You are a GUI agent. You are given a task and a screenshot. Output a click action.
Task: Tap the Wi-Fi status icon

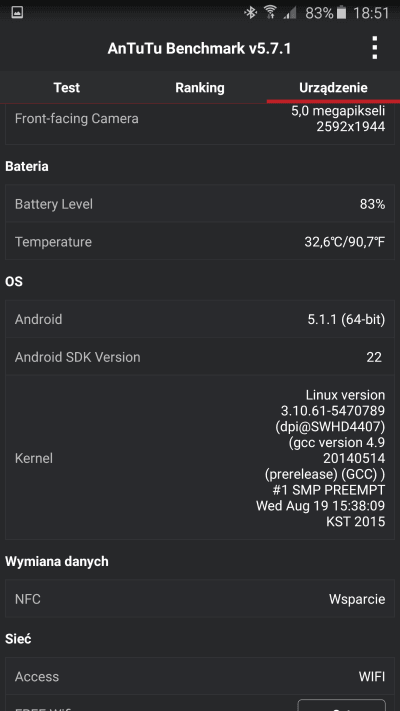tap(270, 13)
